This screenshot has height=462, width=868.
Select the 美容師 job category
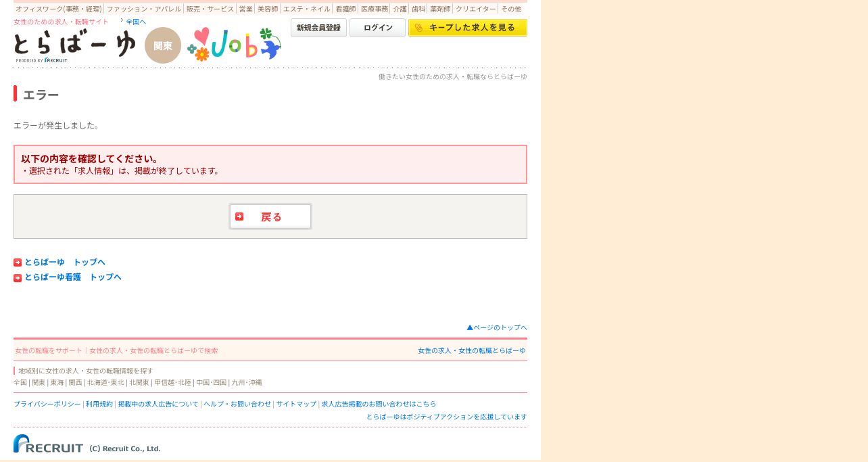click(268, 9)
